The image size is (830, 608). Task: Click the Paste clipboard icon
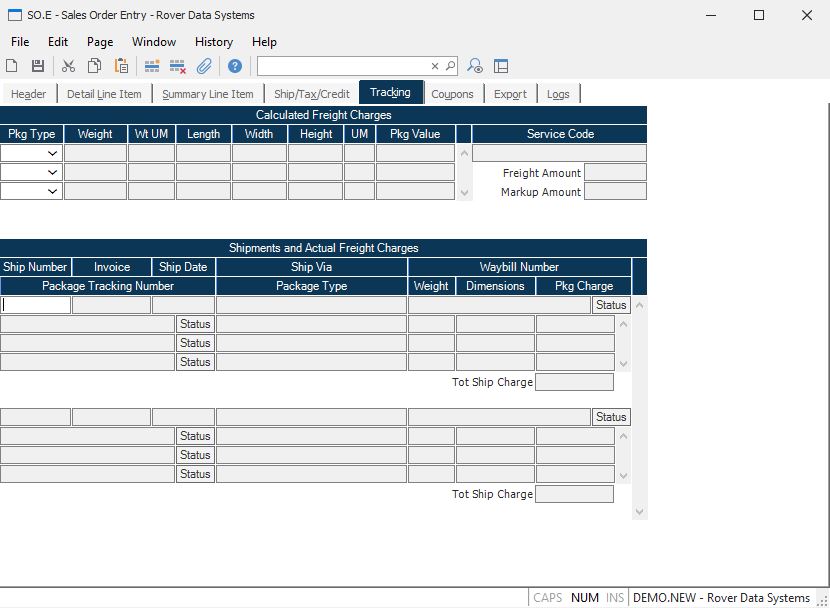121,66
